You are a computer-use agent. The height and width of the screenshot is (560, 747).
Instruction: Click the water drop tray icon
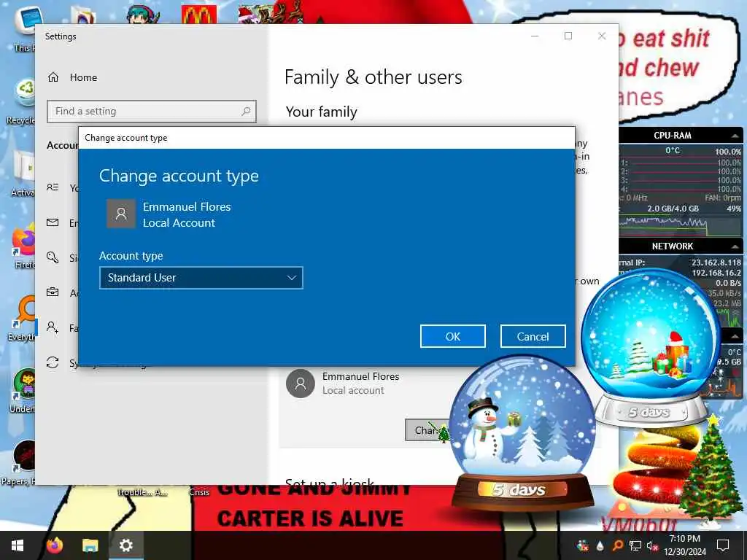pyautogui.click(x=600, y=545)
